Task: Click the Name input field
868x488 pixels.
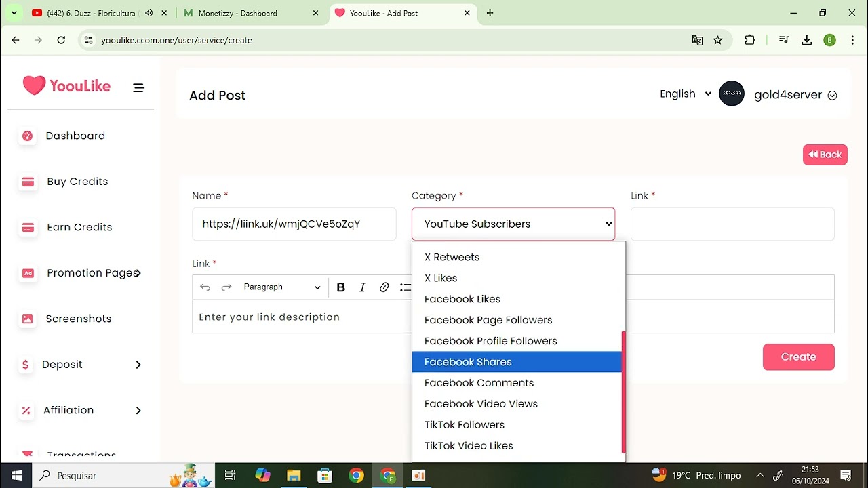Action: [x=294, y=224]
